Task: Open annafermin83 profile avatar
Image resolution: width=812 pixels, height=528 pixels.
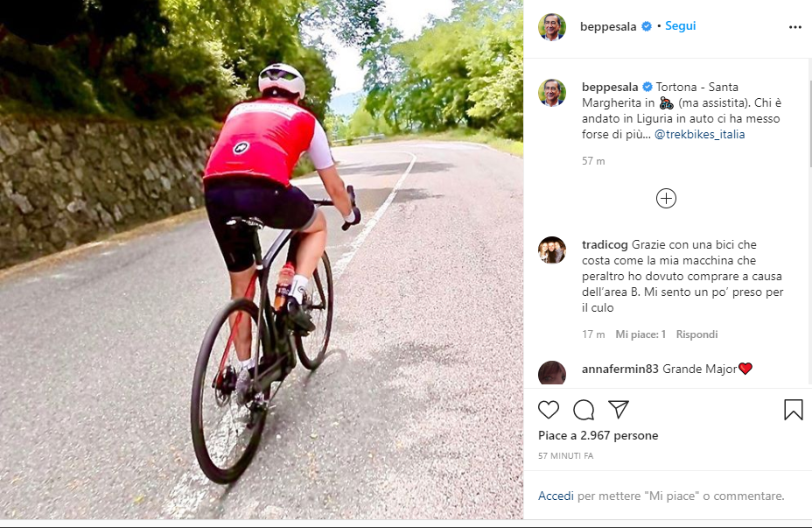Action: (x=552, y=373)
